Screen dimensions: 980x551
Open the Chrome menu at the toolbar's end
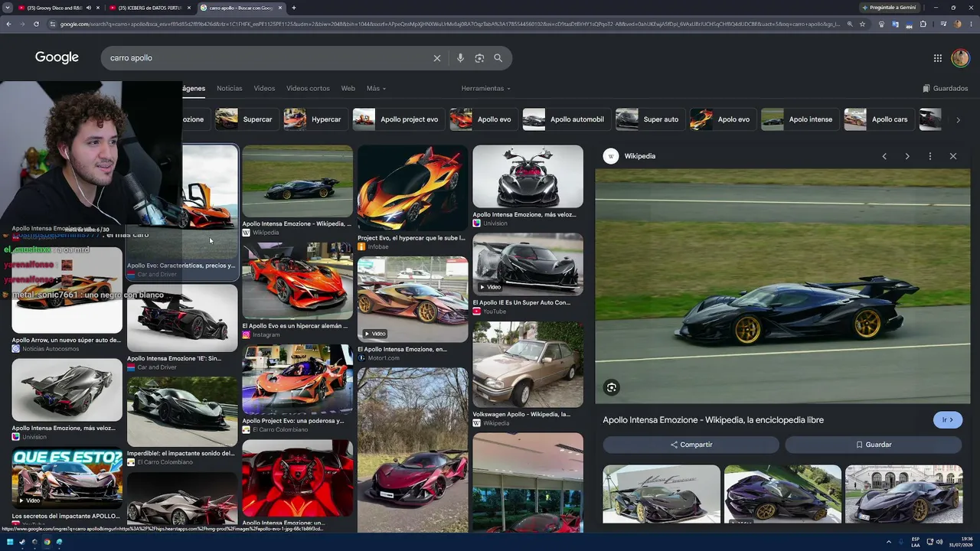tap(971, 24)
